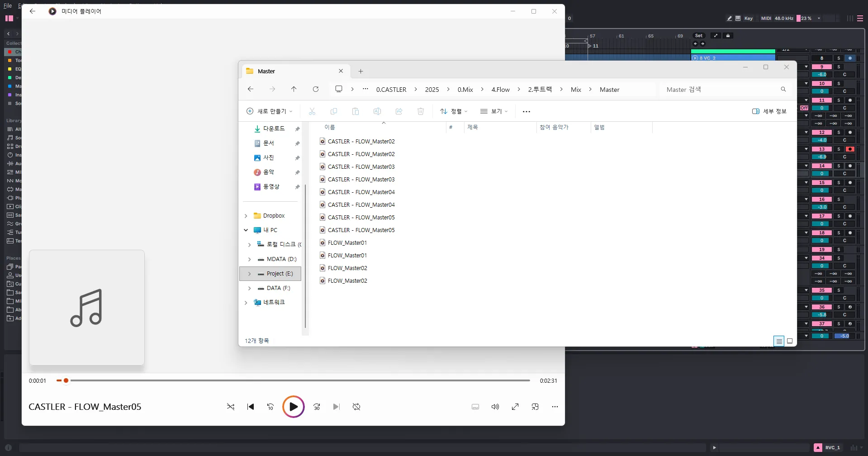Add a new Explorer tab

coord(360,71)
